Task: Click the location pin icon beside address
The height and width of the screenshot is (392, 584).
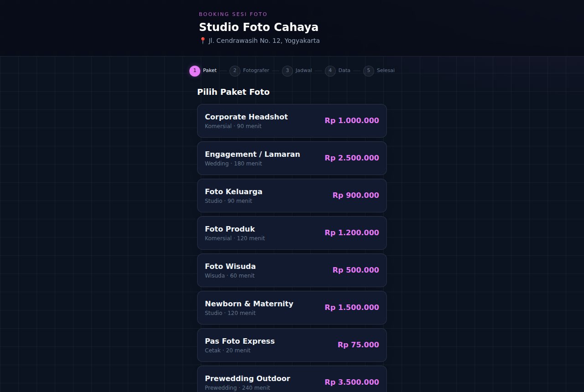Action: 203,41
